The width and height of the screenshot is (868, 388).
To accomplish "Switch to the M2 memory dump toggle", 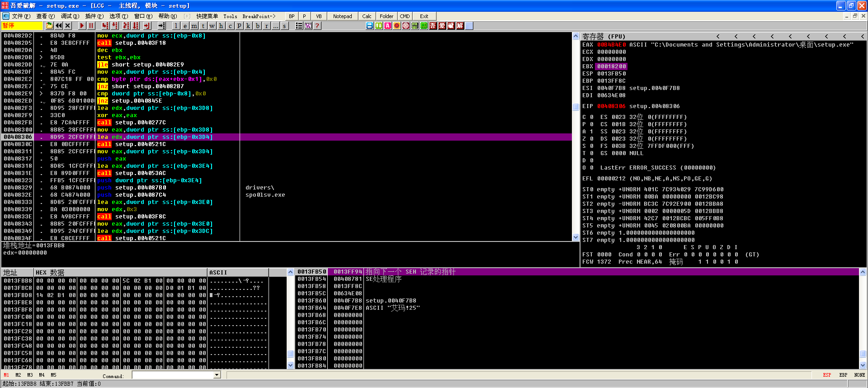I will [18, 375].
